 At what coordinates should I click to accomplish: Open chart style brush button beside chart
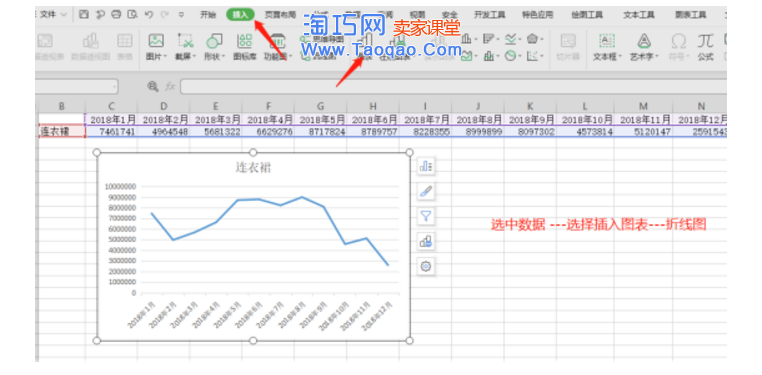(426, 191)
